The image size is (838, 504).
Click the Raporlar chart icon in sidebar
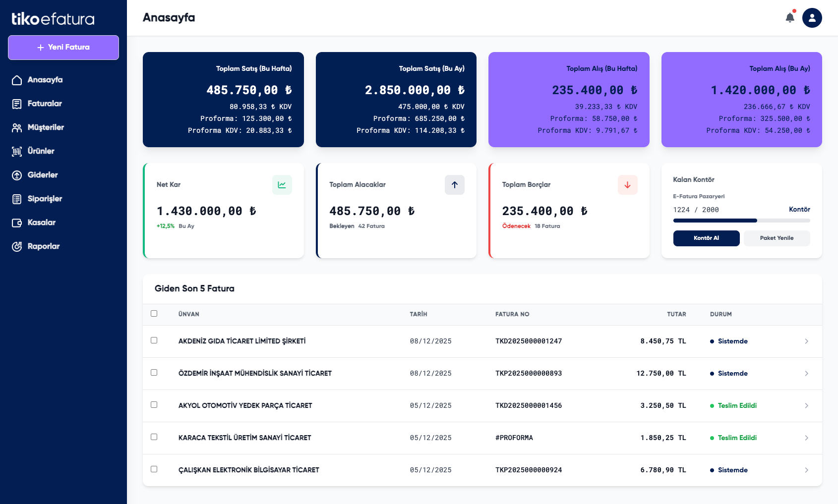click(17, 246)
